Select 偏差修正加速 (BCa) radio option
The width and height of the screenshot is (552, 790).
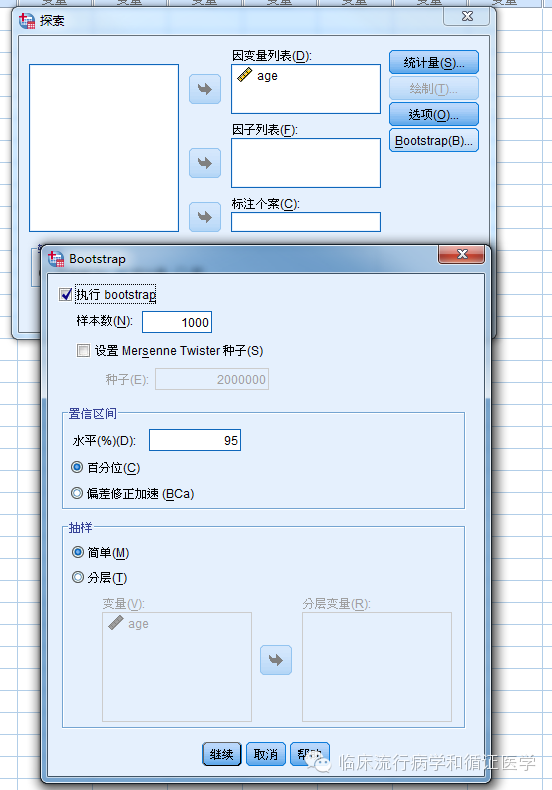click(x=77, y=493)
